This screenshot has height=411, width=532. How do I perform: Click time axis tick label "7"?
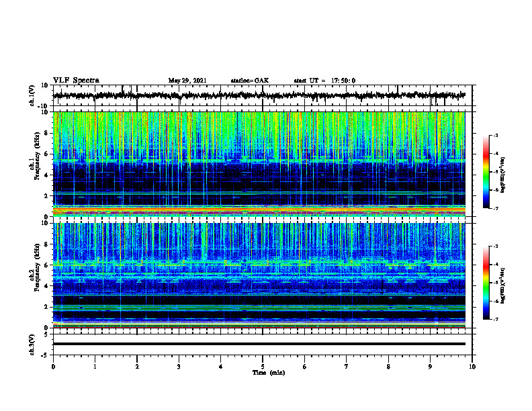[347, 367]
